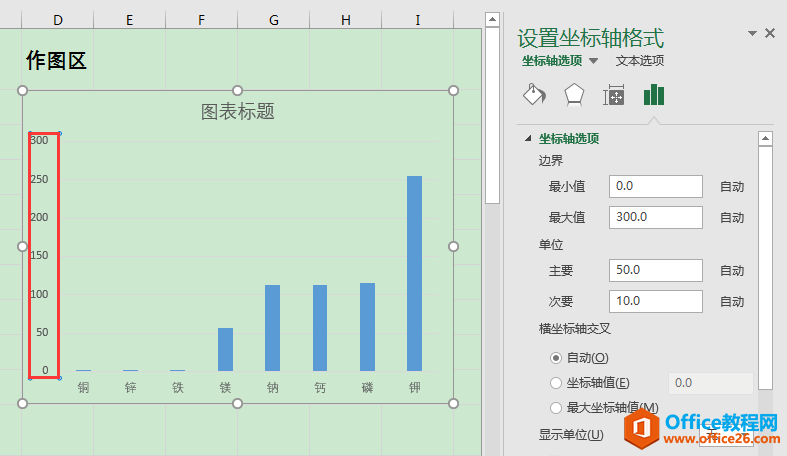Select the 坐标轴值(E) radio button
The width and height of the screenshot is (787, 456).
[x=556, y=382]
